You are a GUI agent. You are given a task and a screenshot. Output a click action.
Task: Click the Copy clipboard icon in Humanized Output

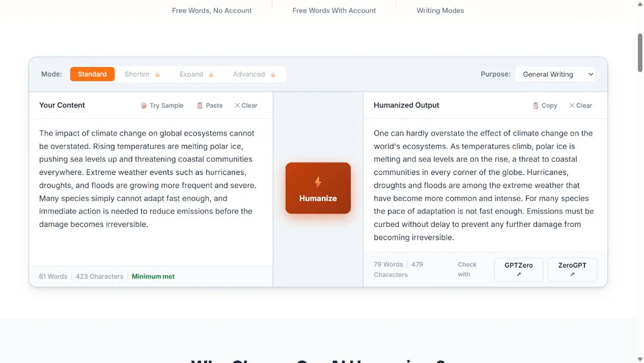[x=536, y=106]
